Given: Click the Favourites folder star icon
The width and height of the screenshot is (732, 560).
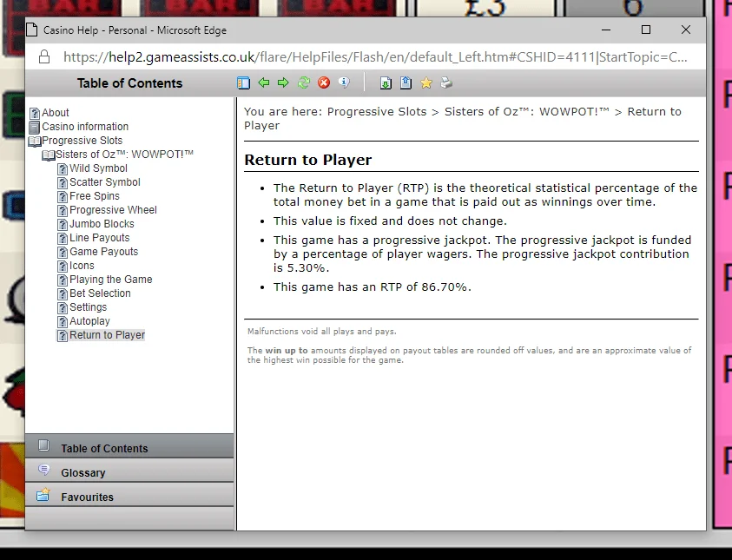Looking at the screenshot, I should pos(43,494).
